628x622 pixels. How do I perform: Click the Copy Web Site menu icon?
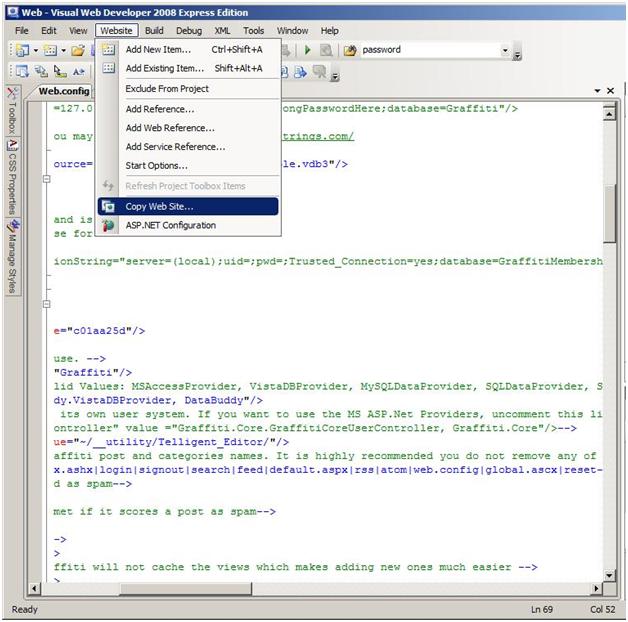coord(108,206)
